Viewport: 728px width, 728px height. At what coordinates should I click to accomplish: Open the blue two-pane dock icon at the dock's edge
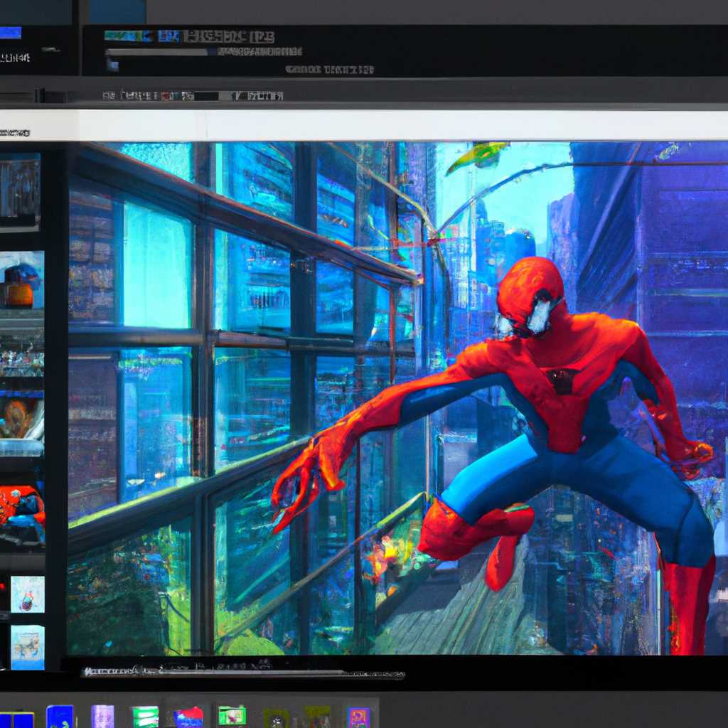(x=17, y=720)
